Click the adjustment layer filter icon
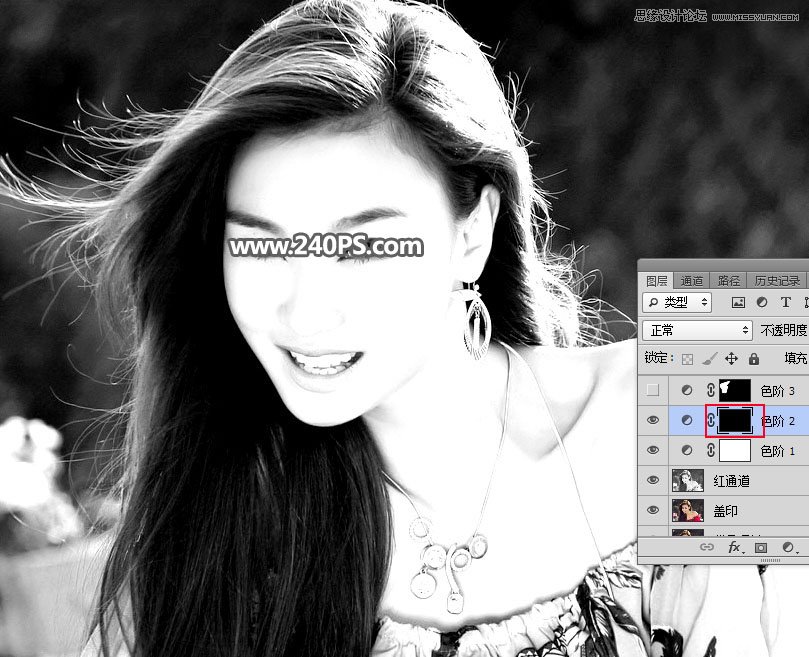The width and height of the screenshot is (809, 657). click(762, 302)
